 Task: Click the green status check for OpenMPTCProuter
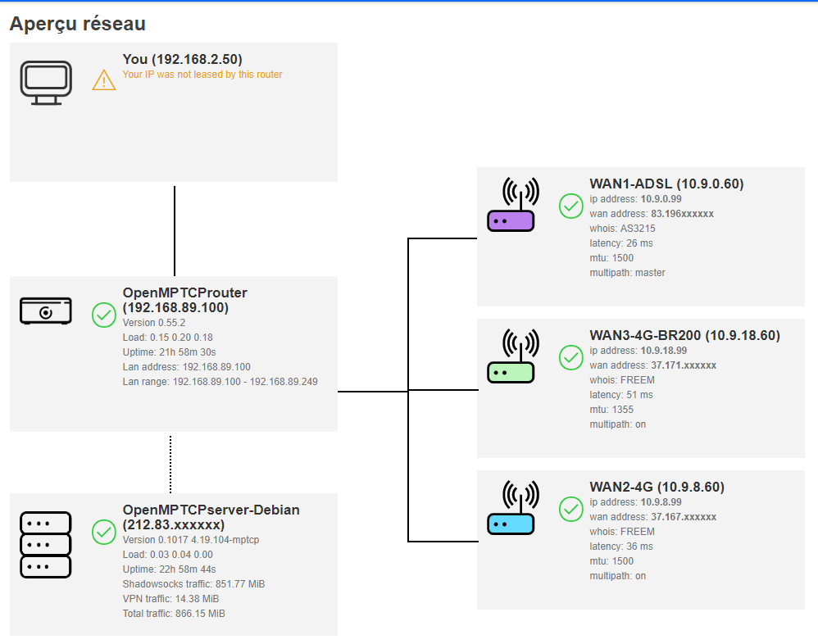tap(103, 314)
